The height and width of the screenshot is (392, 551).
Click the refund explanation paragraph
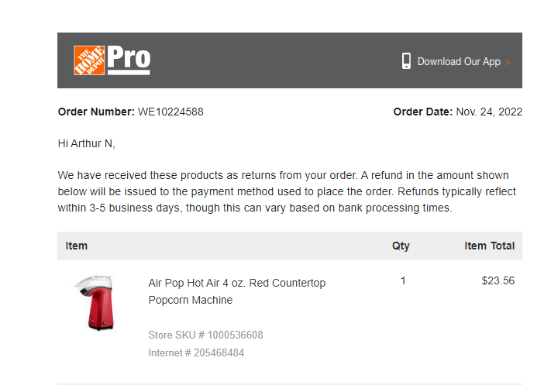point(287,191)
